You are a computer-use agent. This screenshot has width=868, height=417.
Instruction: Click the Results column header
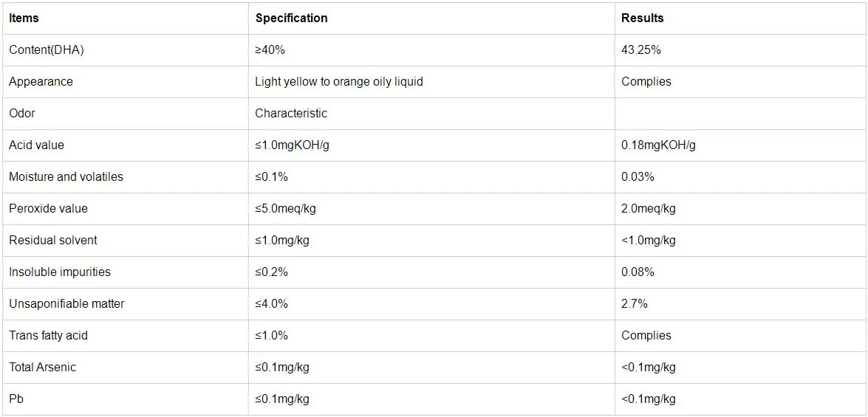coord(642,18)
